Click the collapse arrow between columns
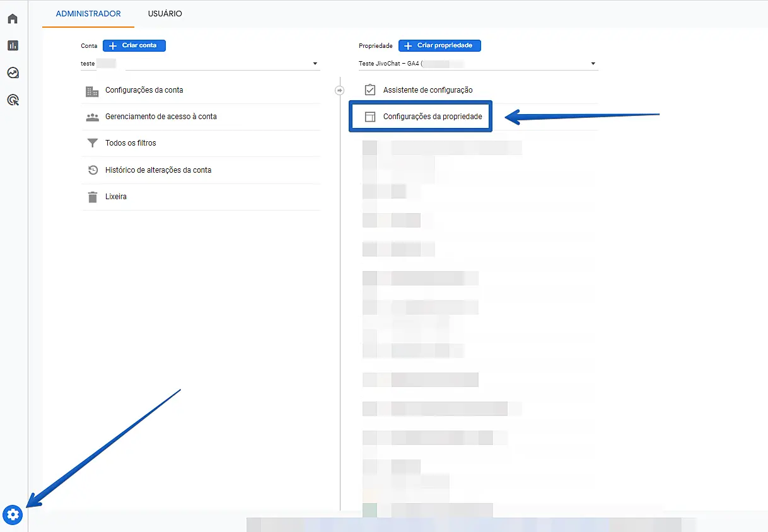This screenshot has height=532, width=768. pyautogui.click(x=340, y=91)
